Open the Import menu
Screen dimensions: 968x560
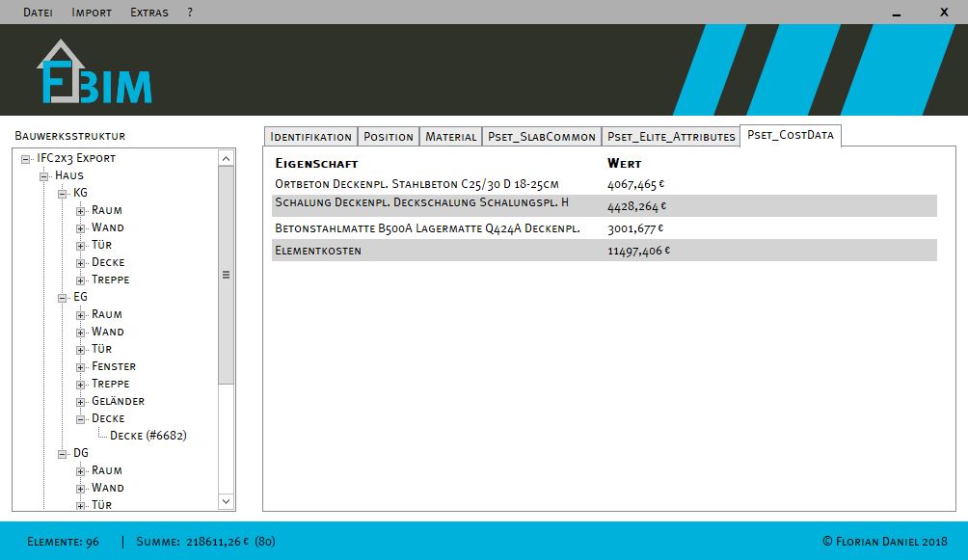coord(92,13)
